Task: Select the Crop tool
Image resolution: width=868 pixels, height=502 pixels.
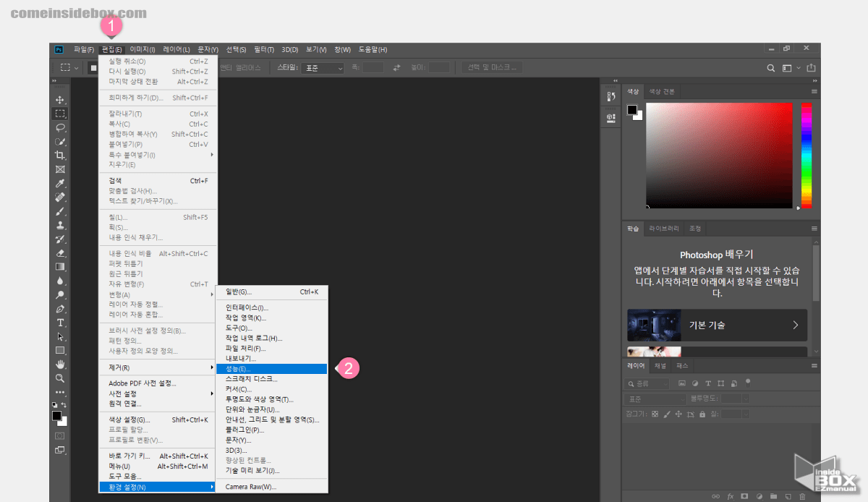Action: (x=61, y=154)
